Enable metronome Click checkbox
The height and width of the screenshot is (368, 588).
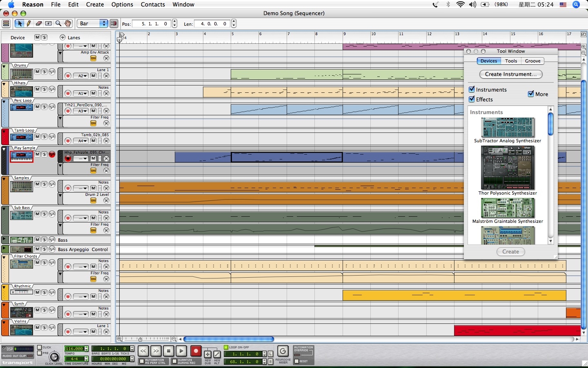click(40, 347)
